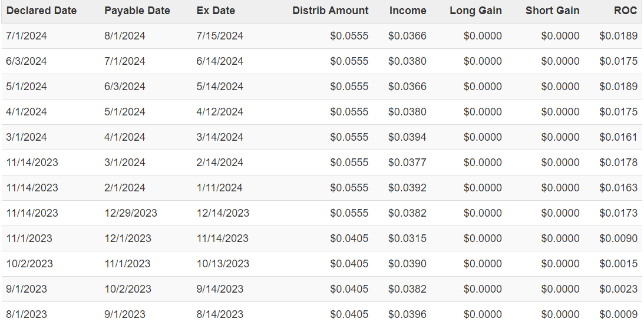This screenshot has width=644, height=325.
Task: Click the Distrib Amount column header
Action: (330, 11)
